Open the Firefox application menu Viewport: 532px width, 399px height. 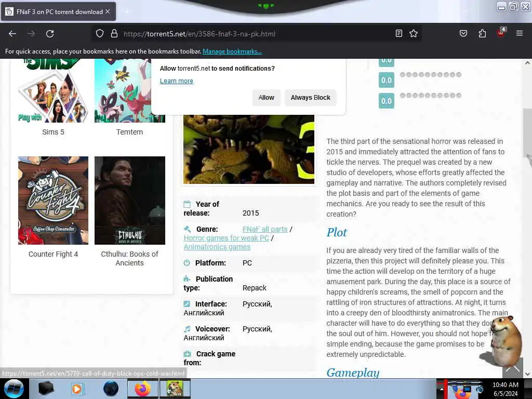coord(519,33)
